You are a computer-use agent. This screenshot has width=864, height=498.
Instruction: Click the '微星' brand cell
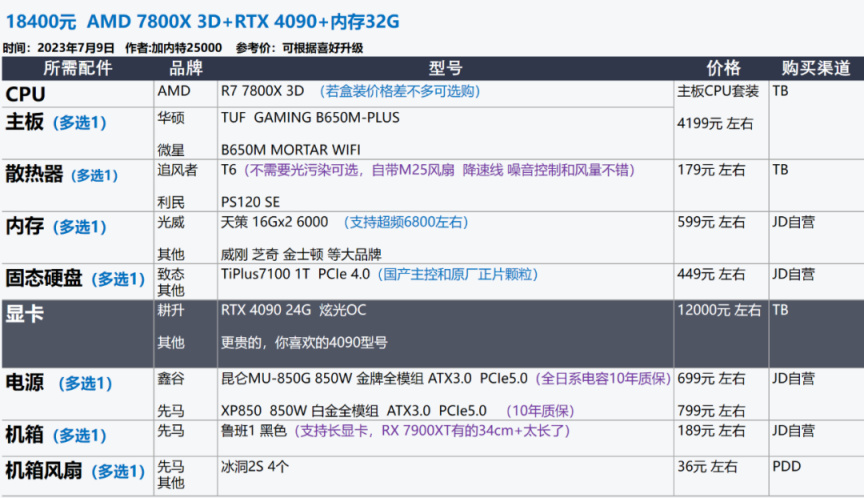171,149
